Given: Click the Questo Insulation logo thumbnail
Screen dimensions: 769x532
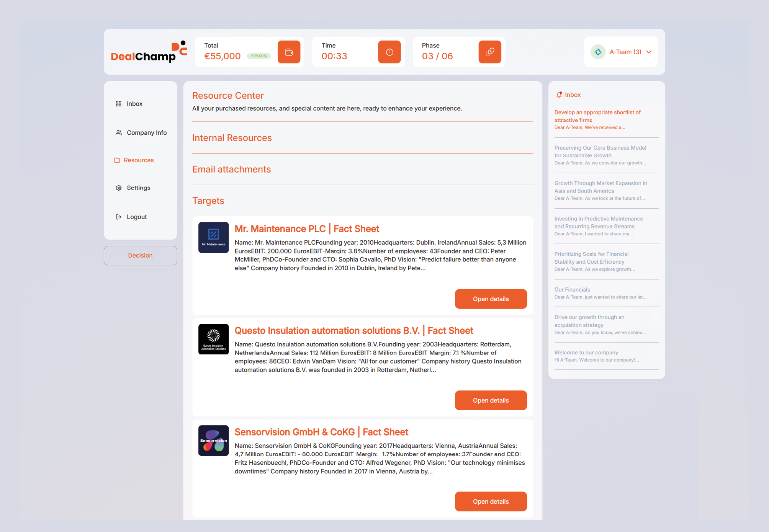Looking at the screenshot, I should [x=213, y=339].
